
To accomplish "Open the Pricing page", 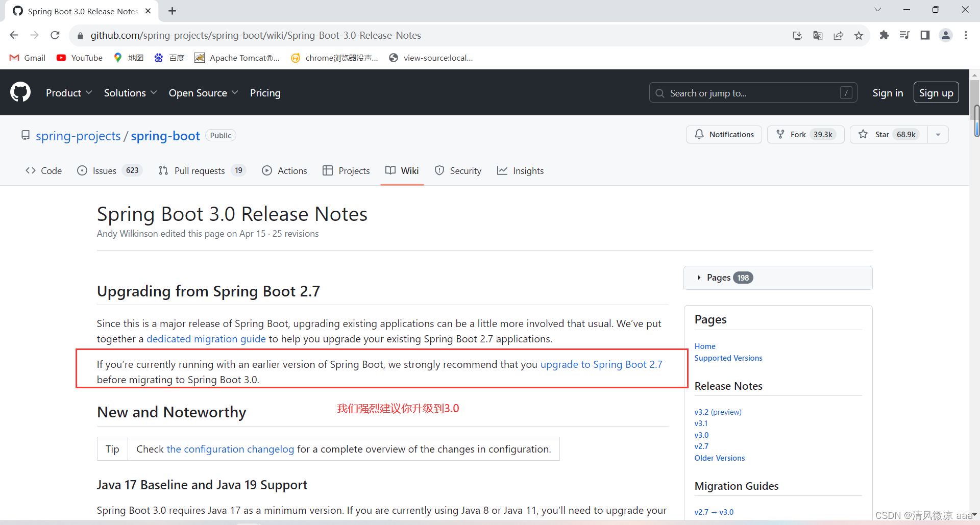I will 265,93.
